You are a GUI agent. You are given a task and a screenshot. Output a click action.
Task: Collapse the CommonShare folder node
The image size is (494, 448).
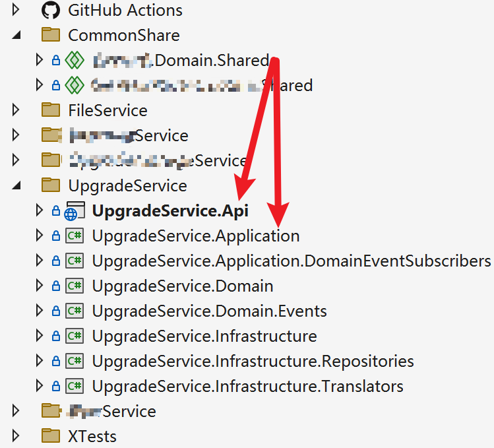click(x=17, y=35)
